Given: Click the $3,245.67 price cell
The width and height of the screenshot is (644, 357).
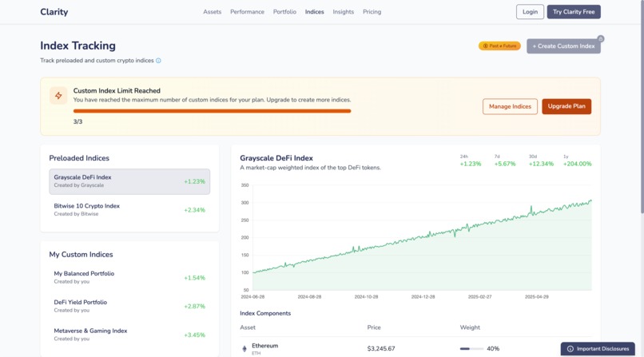Looking at the screenshot, I should click(x=381, y=349).
